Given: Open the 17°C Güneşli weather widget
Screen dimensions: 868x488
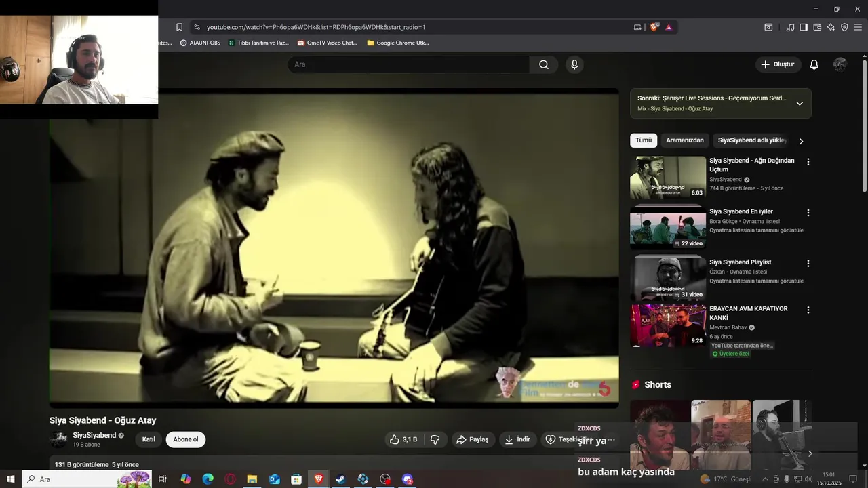Looking at the screenshot, I should [726, 479].
